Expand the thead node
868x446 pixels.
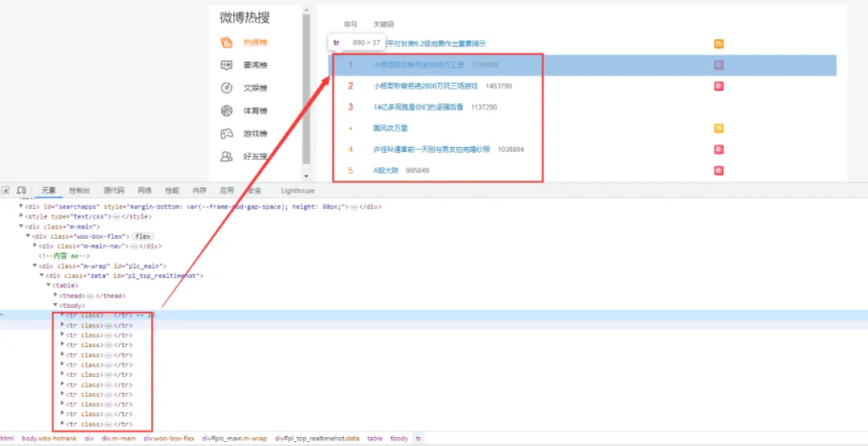pos(55,295)
